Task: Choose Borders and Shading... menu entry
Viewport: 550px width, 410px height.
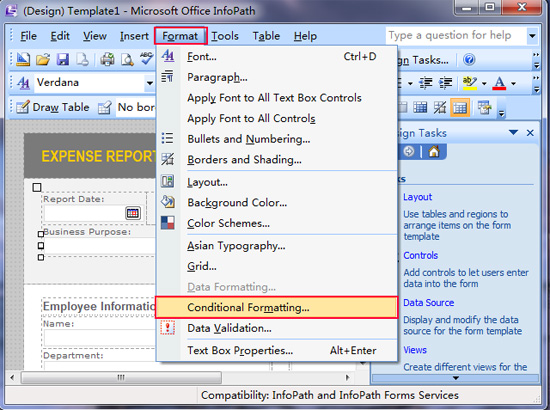Action: tap(276, 160)
